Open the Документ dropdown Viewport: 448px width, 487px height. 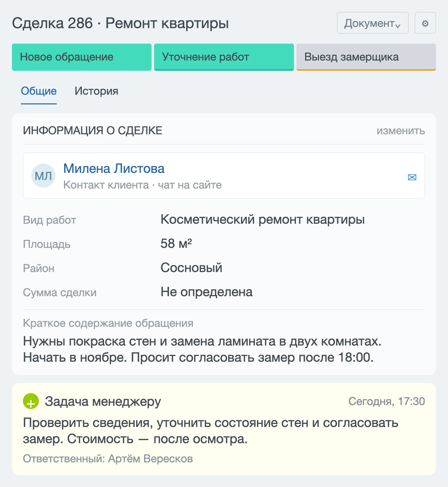pyautogui.click(x=372, y=23)
